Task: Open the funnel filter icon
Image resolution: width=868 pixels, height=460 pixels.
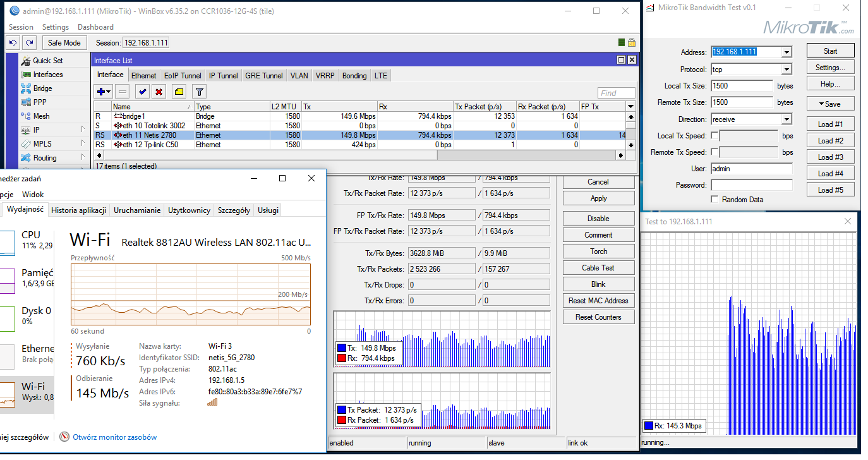Action: [x=199, y=92]
